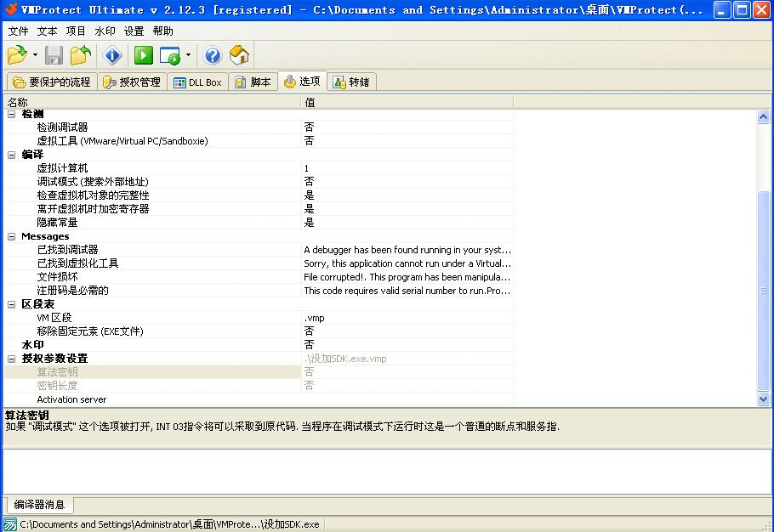This screenshot has width=774, height=532.
Task: Run compilation with the green Play icon
Action: (143, 54)
